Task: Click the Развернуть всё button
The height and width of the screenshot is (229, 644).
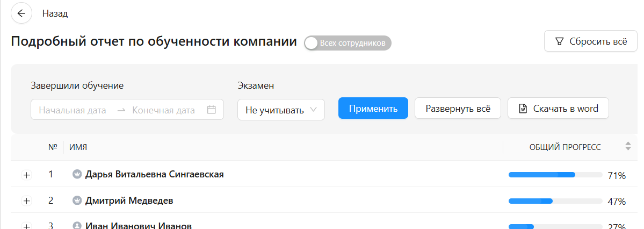Action: [x=458, y=108]
